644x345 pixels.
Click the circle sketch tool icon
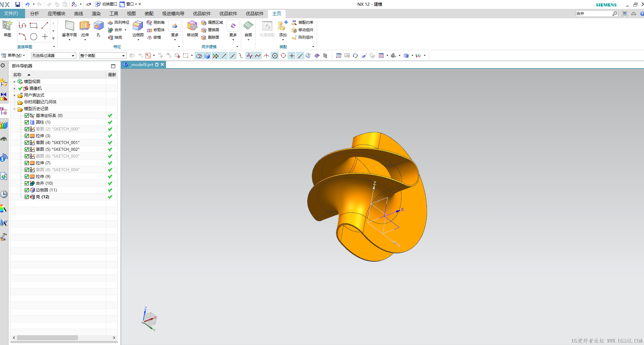34,37
